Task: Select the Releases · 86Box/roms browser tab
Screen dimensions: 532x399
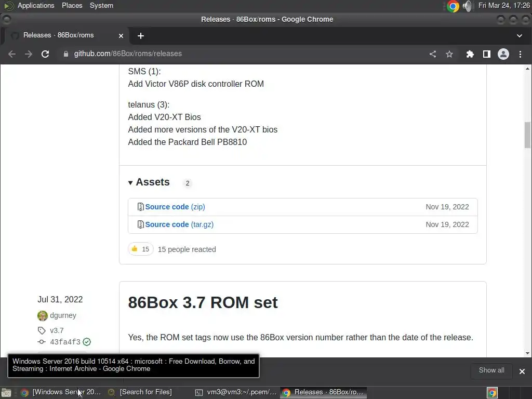Action: click(x=64, y=35)
